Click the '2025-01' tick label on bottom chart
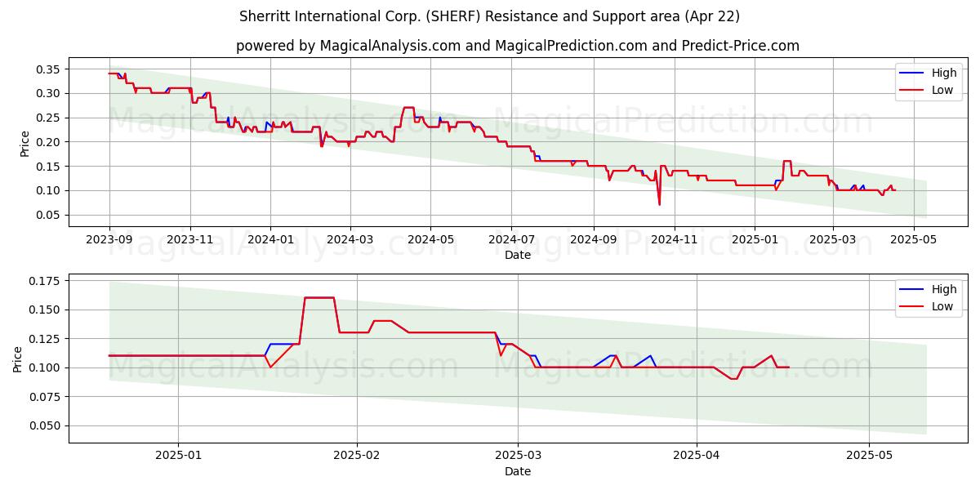Screen dimensions: 980x490 [178, 456]
